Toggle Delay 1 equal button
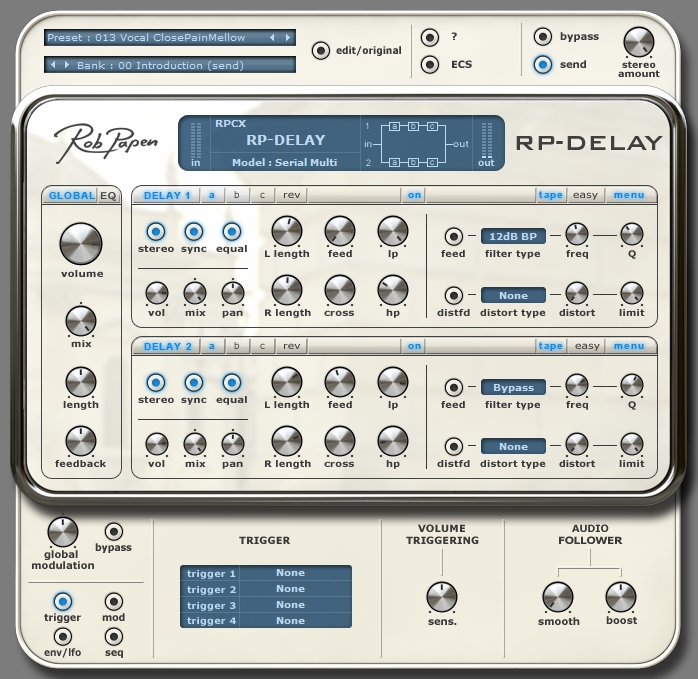 (231, 232)
